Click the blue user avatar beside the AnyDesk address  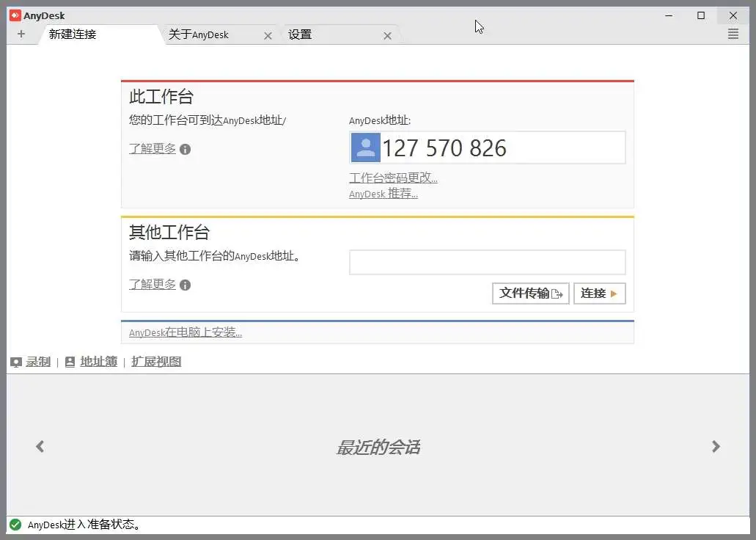(x=364, y=147)
